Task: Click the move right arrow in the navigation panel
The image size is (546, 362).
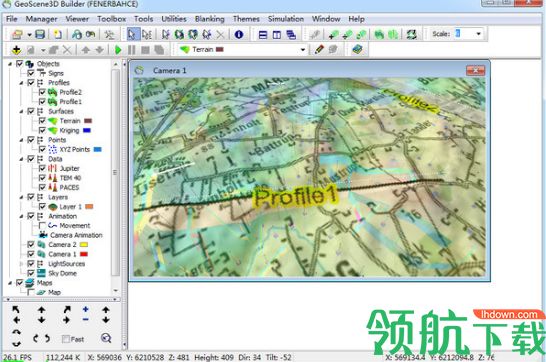Action: (67, 320)
